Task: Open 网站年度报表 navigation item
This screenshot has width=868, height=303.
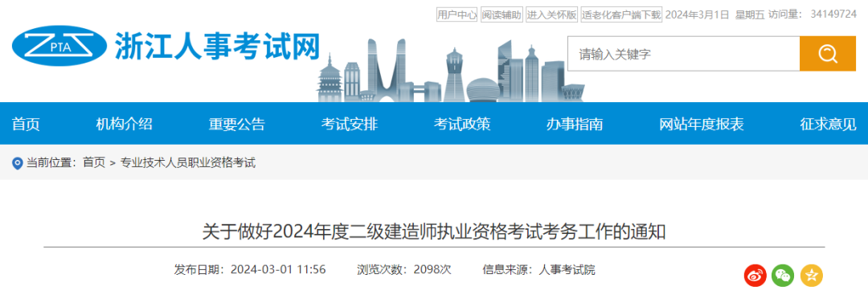Action: pos(702,124)
